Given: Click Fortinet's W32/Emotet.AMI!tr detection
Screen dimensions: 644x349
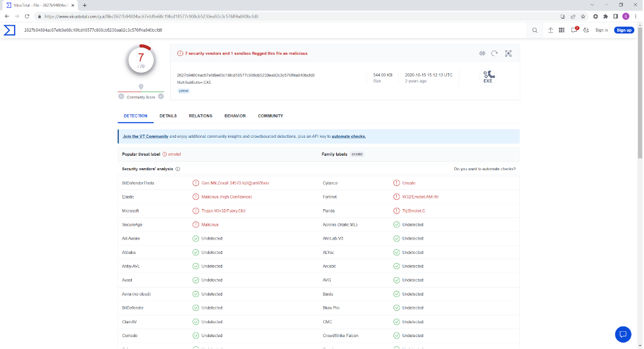Looking at the screenshot, I should (x=420, y=197).
